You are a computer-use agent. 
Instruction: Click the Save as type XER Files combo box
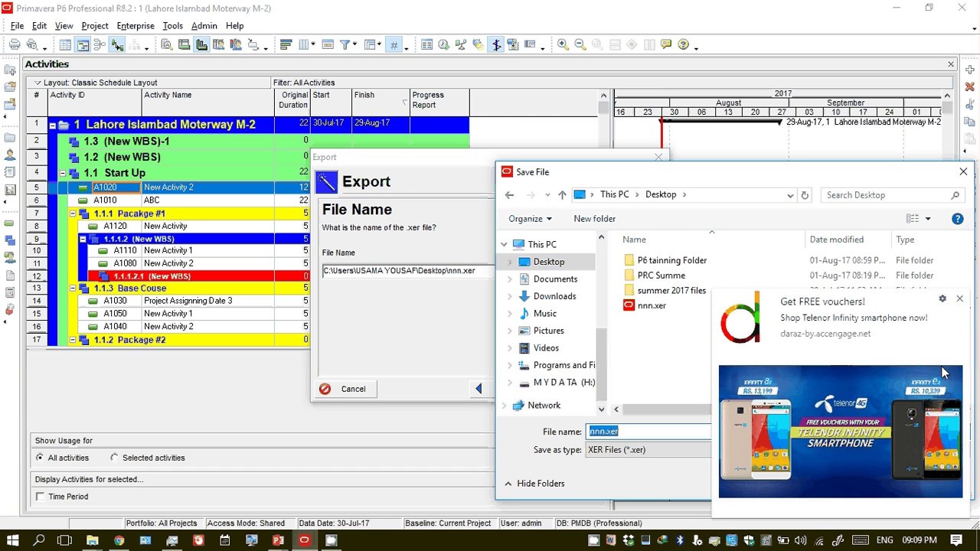[x=648, y=450]
